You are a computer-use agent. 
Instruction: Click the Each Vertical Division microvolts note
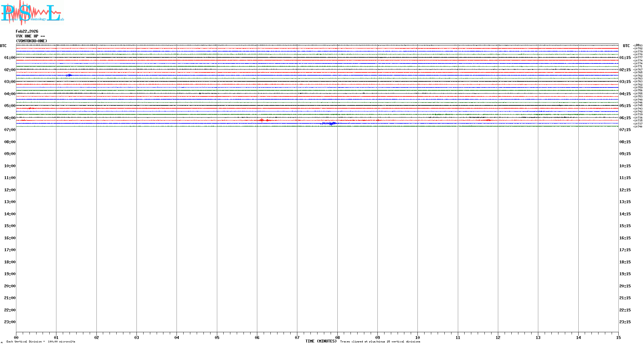pos(41,342)
